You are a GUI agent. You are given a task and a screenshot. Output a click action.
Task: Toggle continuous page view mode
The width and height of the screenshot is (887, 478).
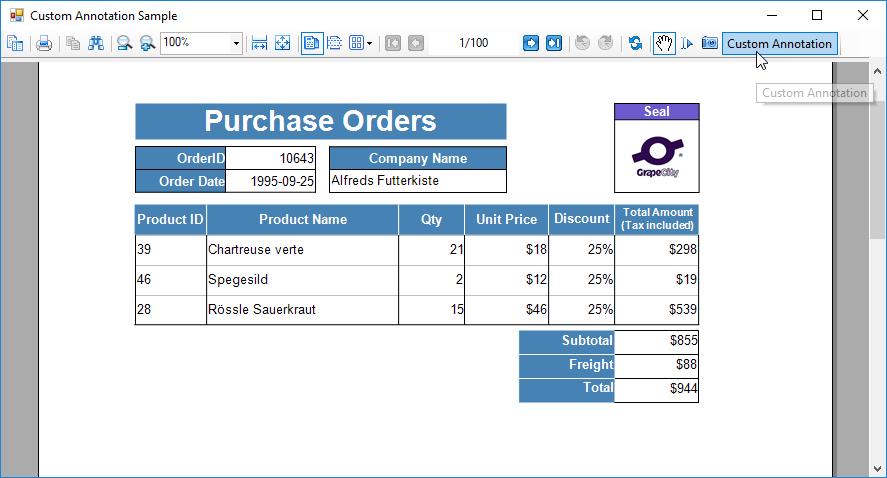point(335,43)
